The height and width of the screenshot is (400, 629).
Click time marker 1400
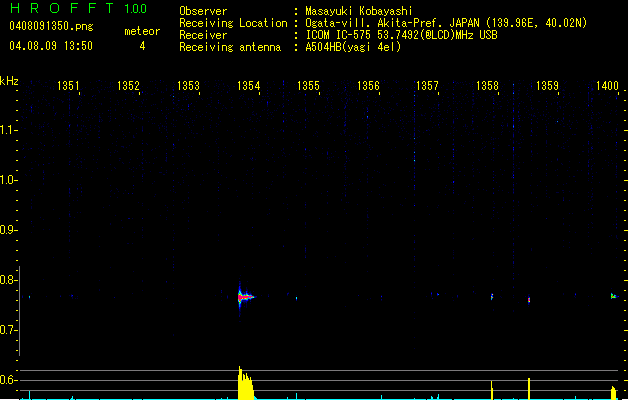(x=607, y=86)
